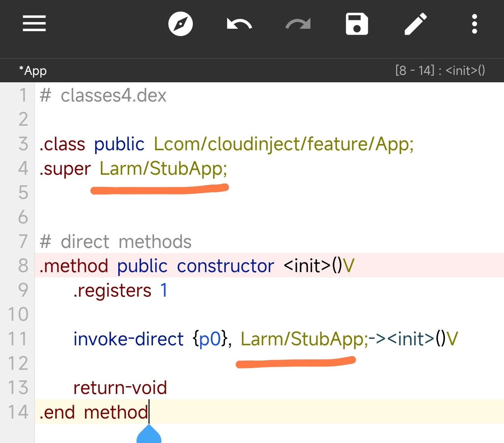Grab the blue cursor handle
This screenshot has width=504, height=443.
149,434
